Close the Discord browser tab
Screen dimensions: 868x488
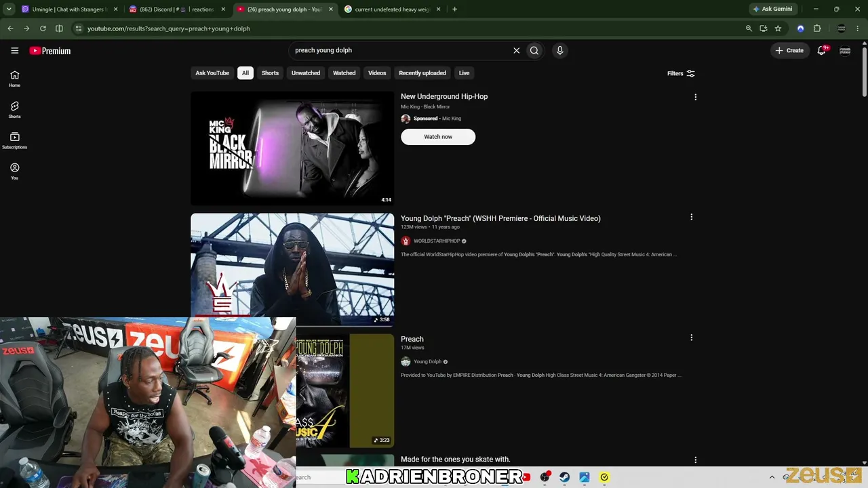[223, 9]
